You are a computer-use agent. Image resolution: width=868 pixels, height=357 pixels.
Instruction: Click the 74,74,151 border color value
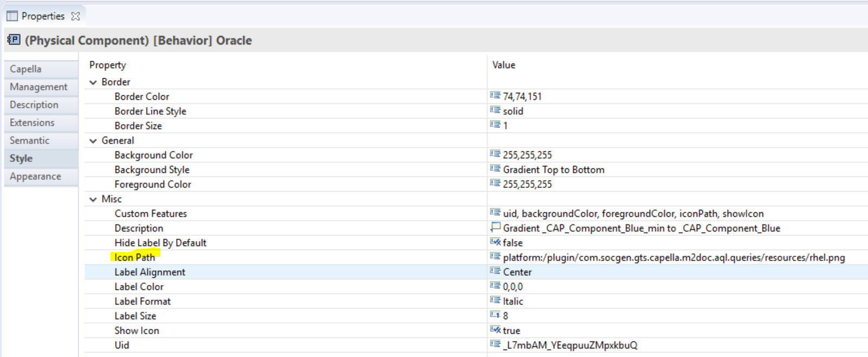(522, 96)
